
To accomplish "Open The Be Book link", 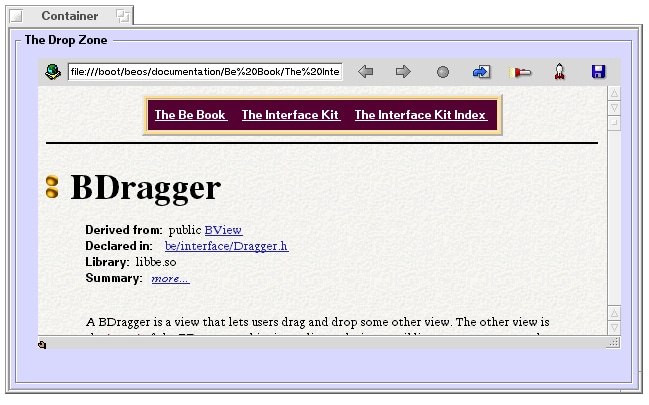I will tap(190, 115).
